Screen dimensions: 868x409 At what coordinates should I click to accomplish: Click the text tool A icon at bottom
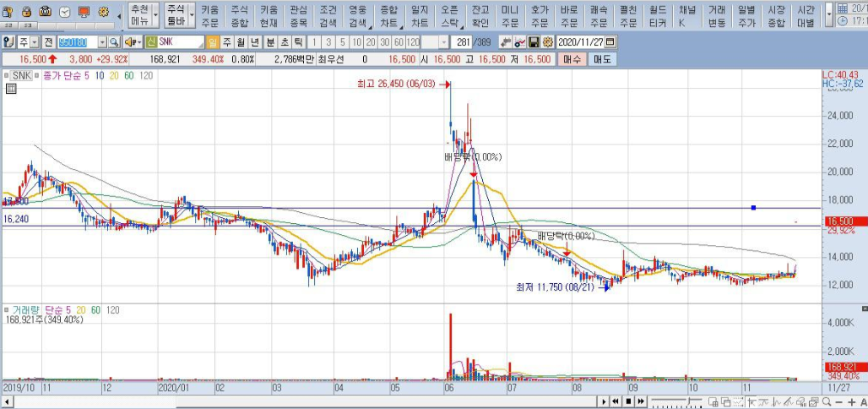[864, 401]
